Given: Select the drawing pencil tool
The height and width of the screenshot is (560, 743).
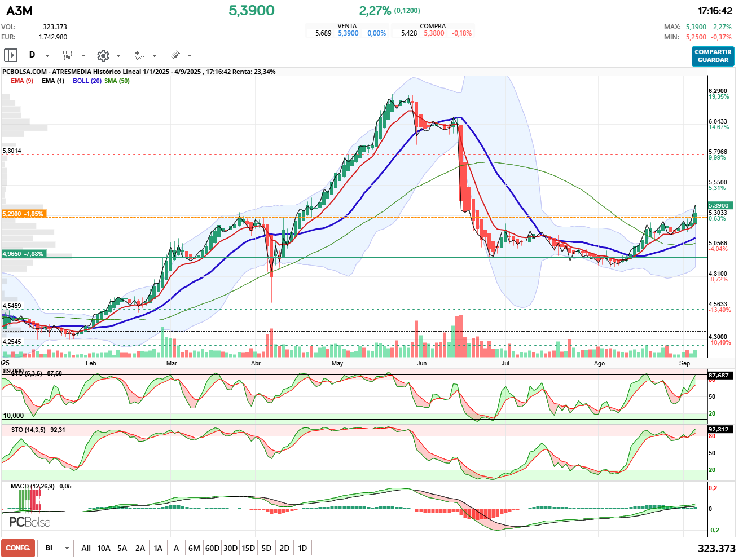Looking at the screenshot, I should tap(175, 55).
